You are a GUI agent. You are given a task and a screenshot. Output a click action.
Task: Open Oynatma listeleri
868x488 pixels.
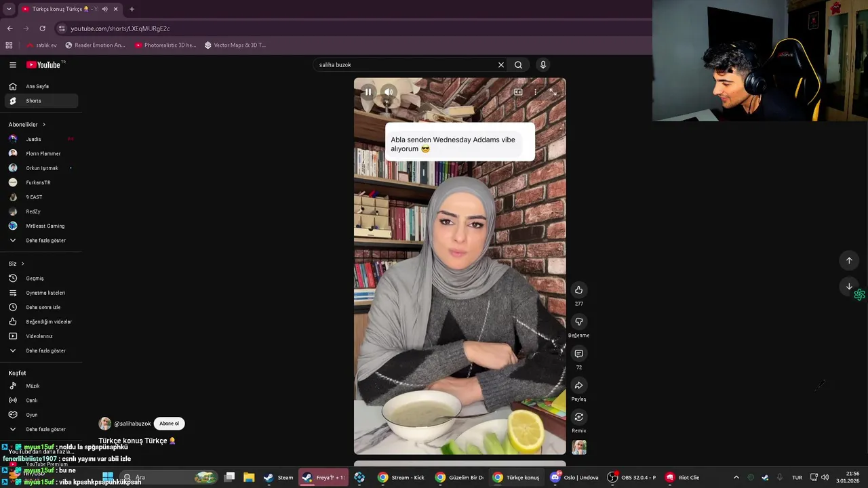41,293
